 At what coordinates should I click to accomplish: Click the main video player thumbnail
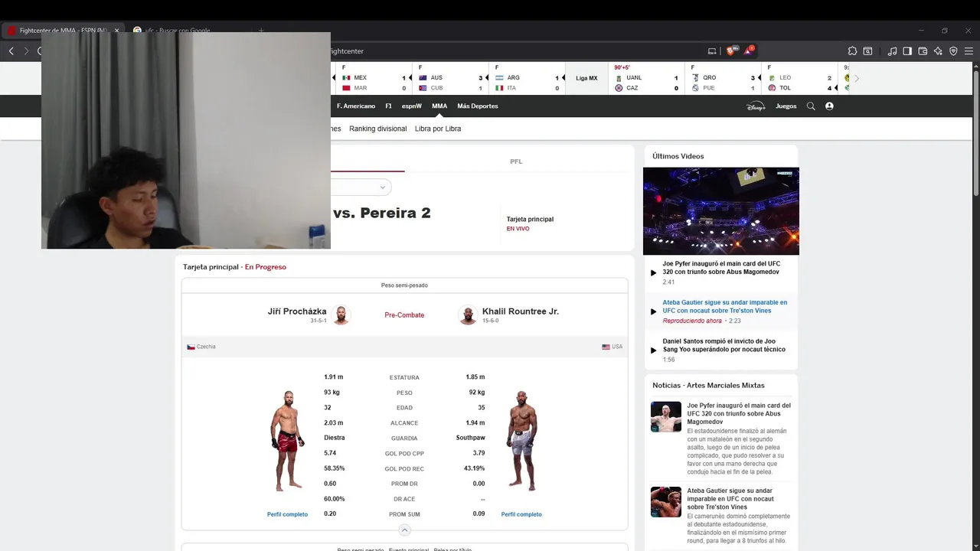pos(721,211)
